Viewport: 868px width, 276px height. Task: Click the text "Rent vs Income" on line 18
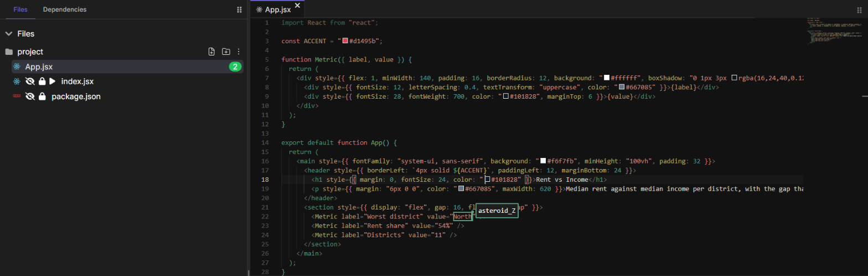562,180
